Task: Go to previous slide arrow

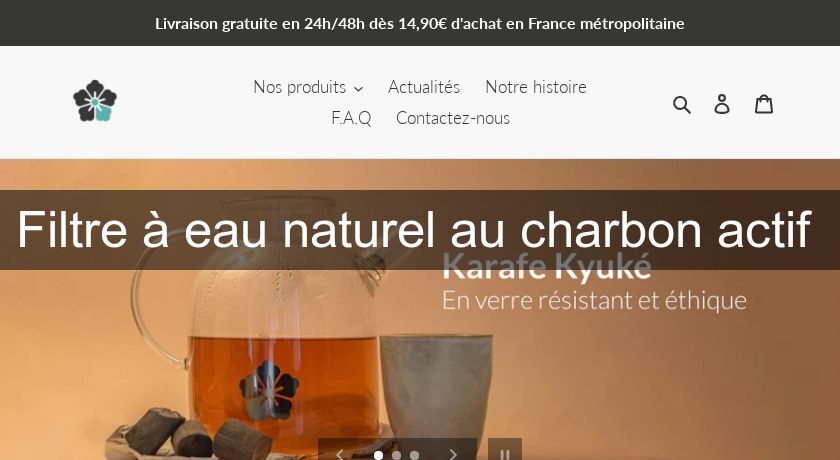Action: click(339, 454)
